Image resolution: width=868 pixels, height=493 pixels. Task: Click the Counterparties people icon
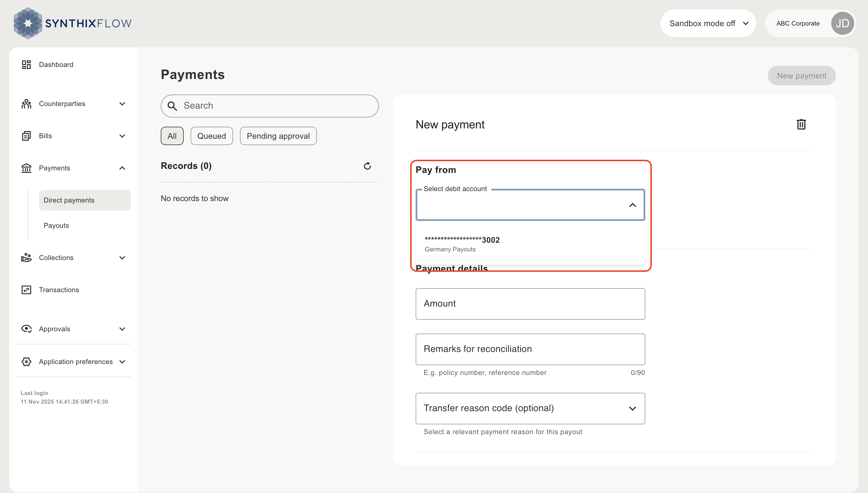(26, 104)
